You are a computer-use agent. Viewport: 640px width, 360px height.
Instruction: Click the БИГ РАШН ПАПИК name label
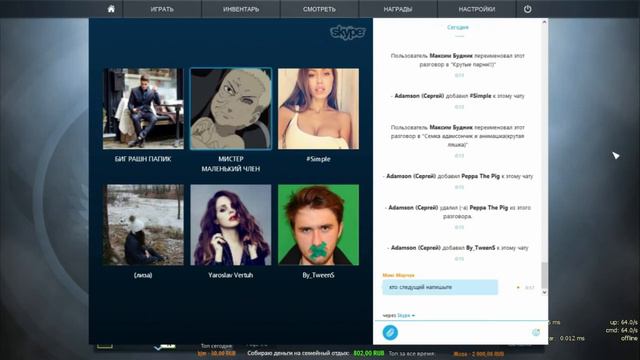click(x=143, y=159)
